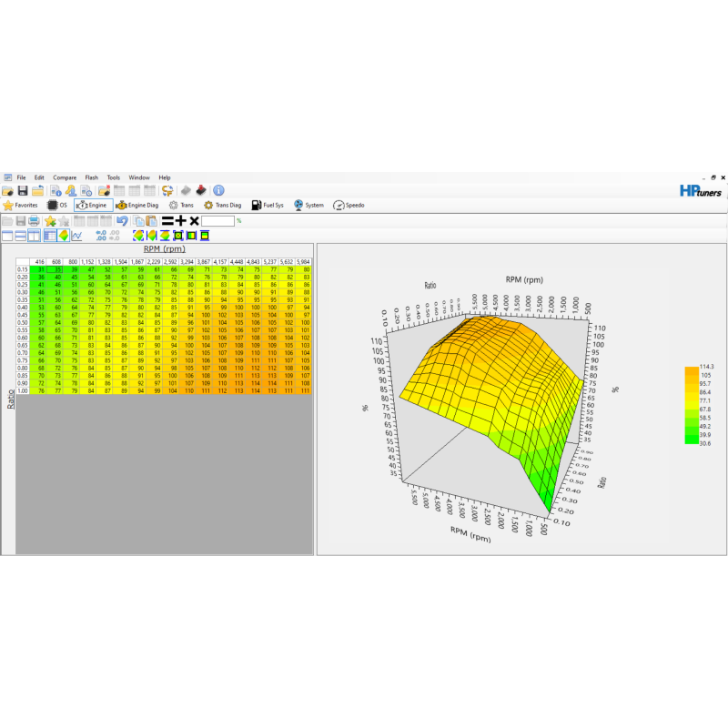Open the Flash menu
Image resolution: width=728 pixels, height=728 pixels.
tap(92, 177)
